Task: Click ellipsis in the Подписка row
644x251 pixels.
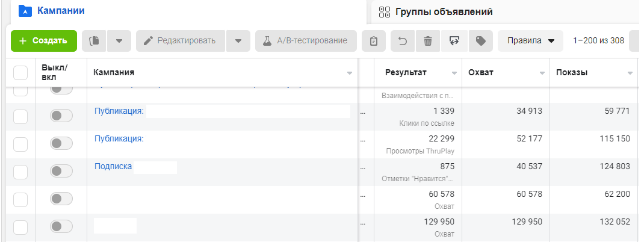Action: [363, 169]
